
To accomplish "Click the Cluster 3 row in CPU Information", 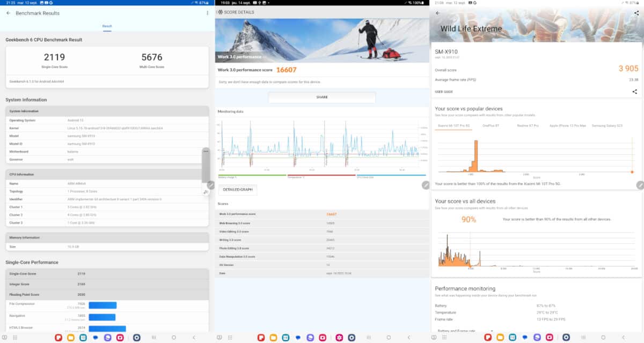I will click(x=107, y=222).
